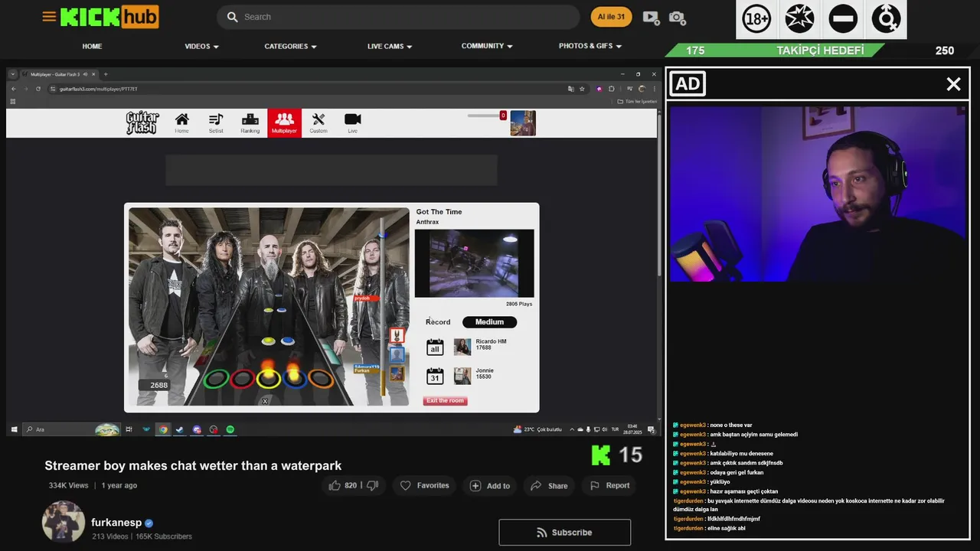Click the Got The Time video preview
980x551 pixels.
(474, 263)
